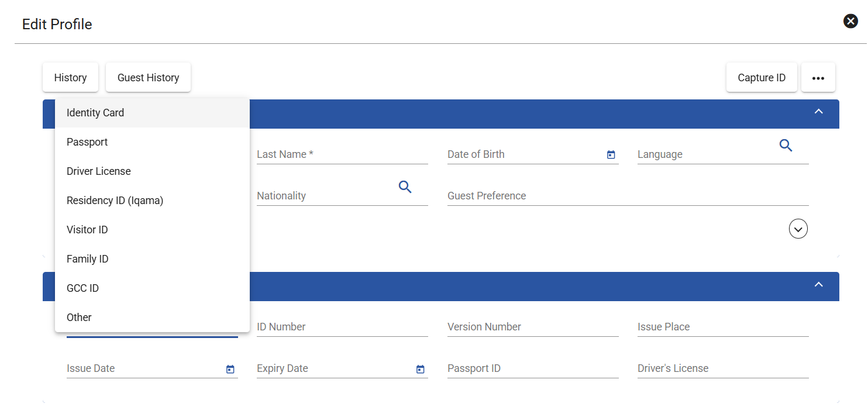Open the three-dots more options button
The width and height of the screenshot is (868, 407).
coord(818,78)
